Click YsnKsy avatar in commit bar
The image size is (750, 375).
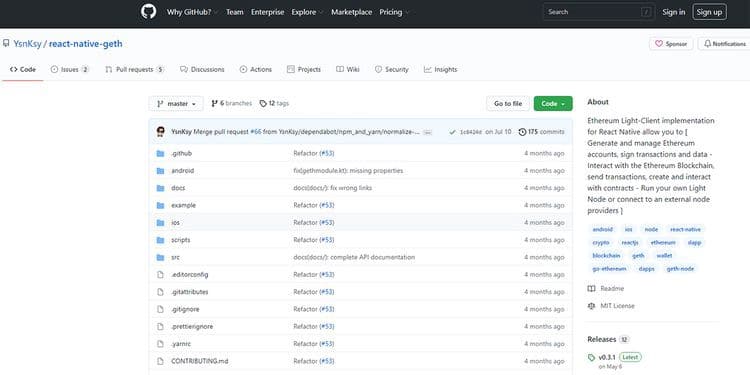click(x=161, y=132)
